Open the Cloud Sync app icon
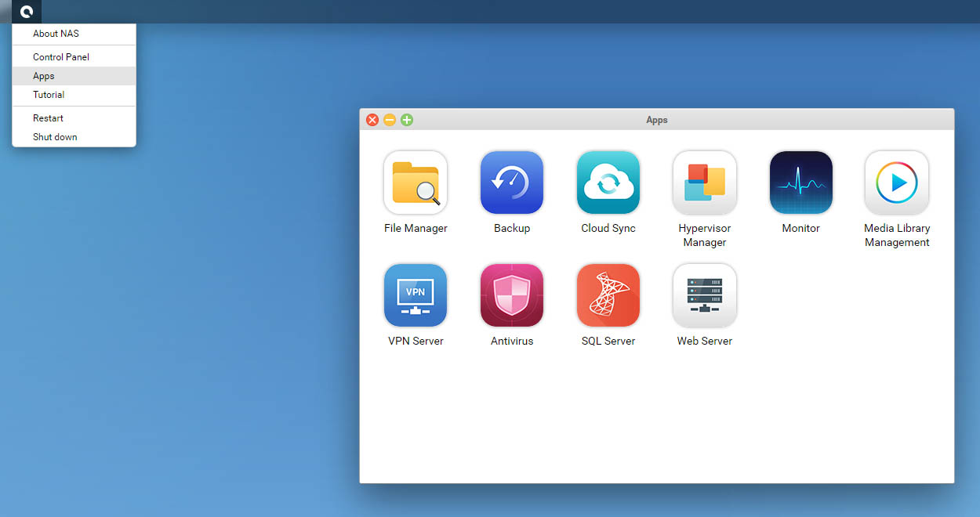980x517 pixels. [x=608, y=183]
